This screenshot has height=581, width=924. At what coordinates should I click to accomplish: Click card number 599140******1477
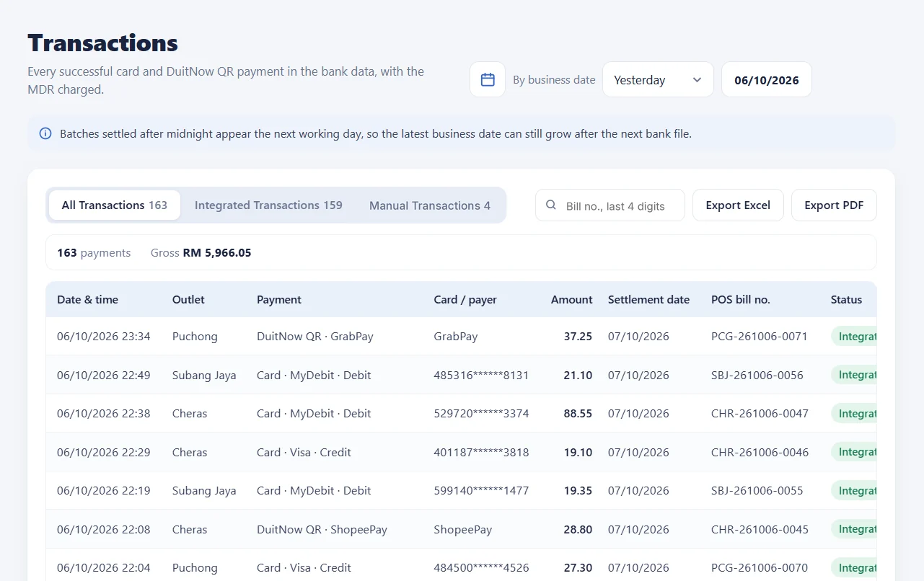coord(481,491)
